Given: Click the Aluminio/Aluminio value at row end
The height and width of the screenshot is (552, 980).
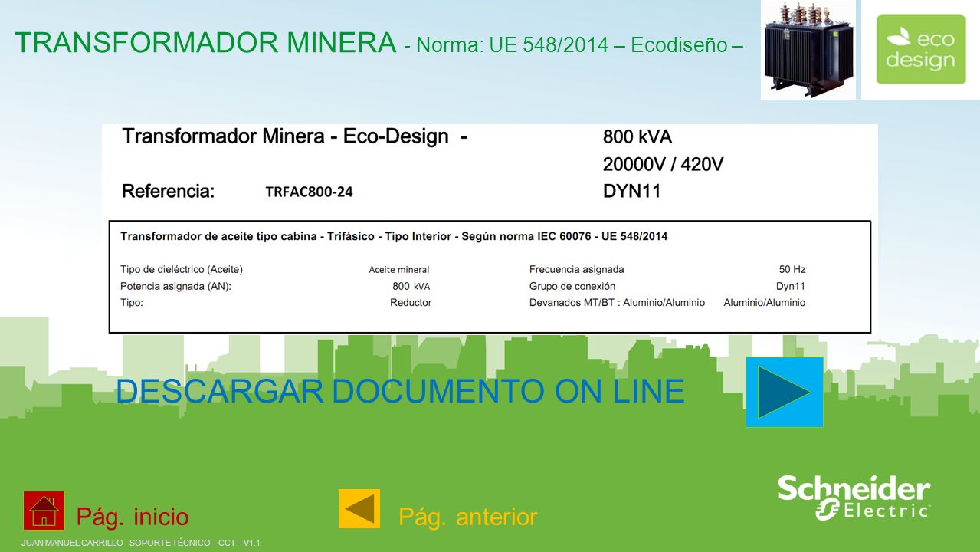Looking at the screenshot, I should pyautogui.click(x=765, y=303).
